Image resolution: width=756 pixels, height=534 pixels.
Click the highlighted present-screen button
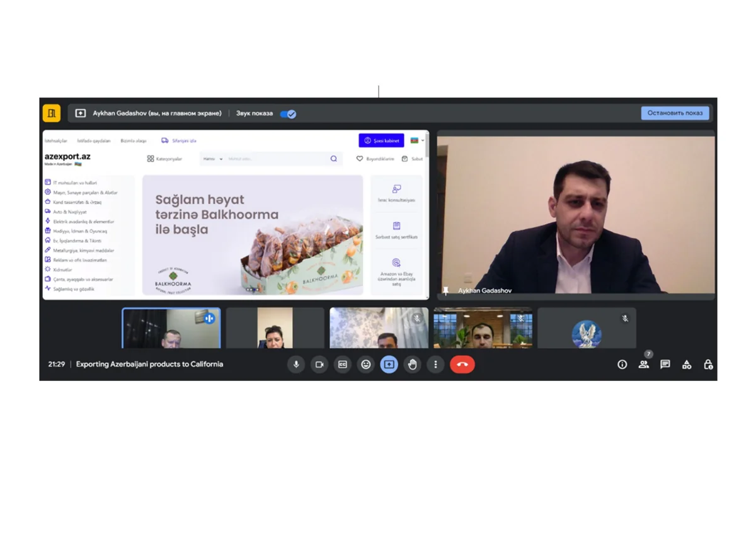pyautogui.click(x=389, y=365)
